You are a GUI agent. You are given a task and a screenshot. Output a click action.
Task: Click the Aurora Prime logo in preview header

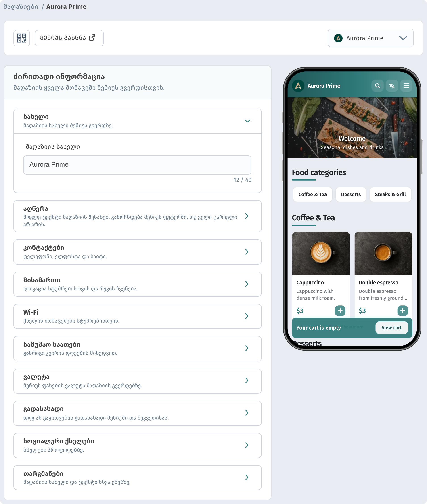[298, 86]
